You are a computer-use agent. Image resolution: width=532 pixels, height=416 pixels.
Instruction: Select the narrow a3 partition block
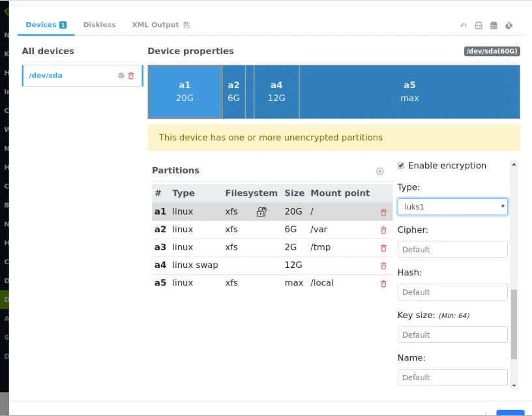coord(249,92)
